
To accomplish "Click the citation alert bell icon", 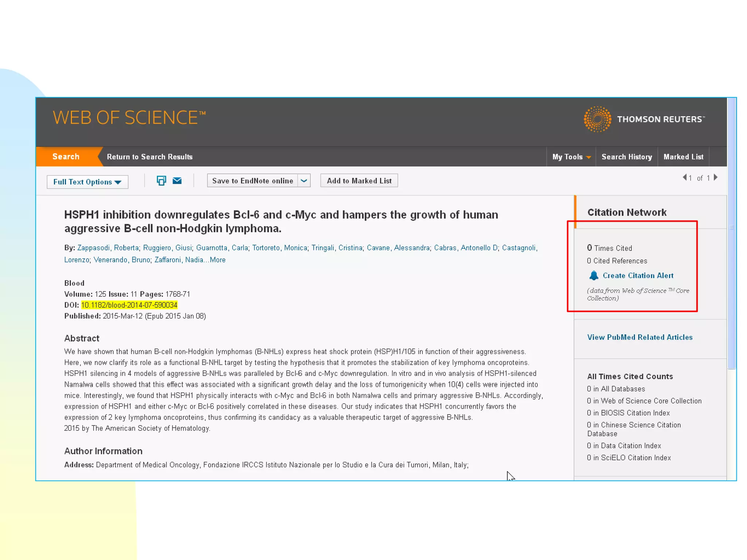I will [x=594, y=276].
